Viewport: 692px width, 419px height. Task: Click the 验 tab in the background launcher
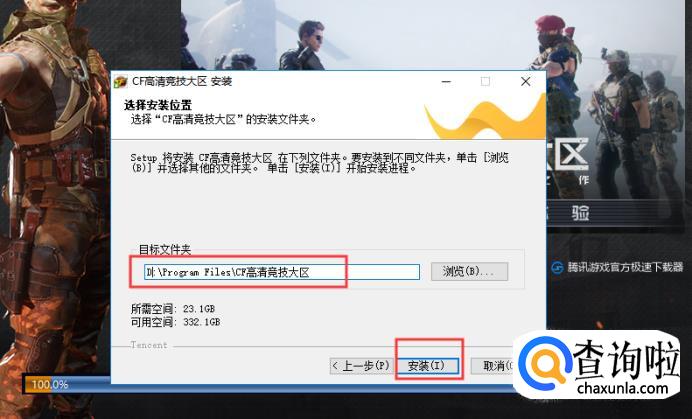coord(580,213)
